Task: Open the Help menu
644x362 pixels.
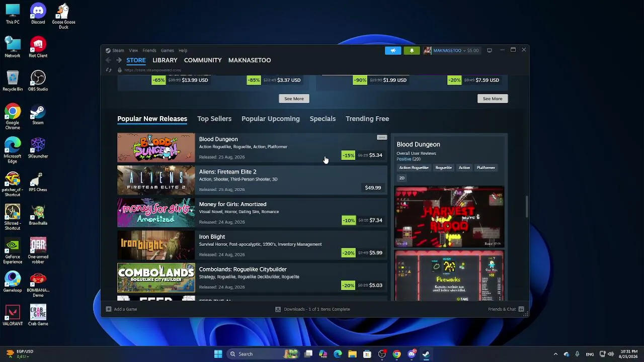Action: [183, 50]
